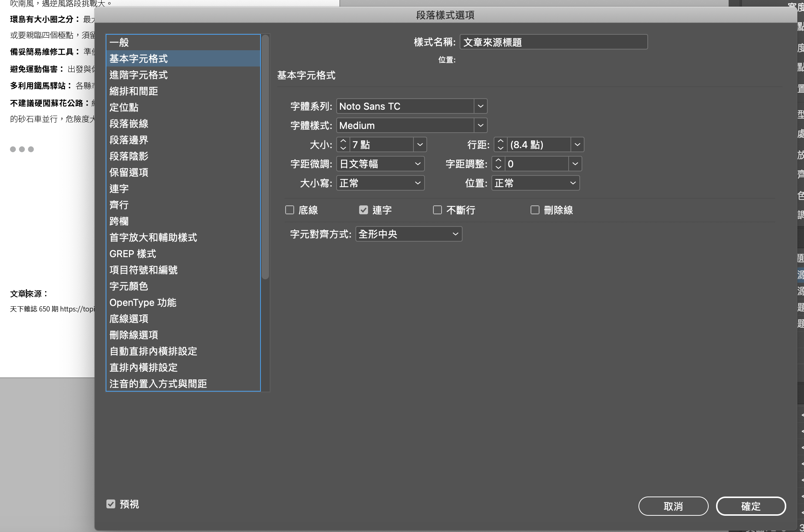
Task: Open the Noto Sans TC font family dropdown
Action: 480,106
